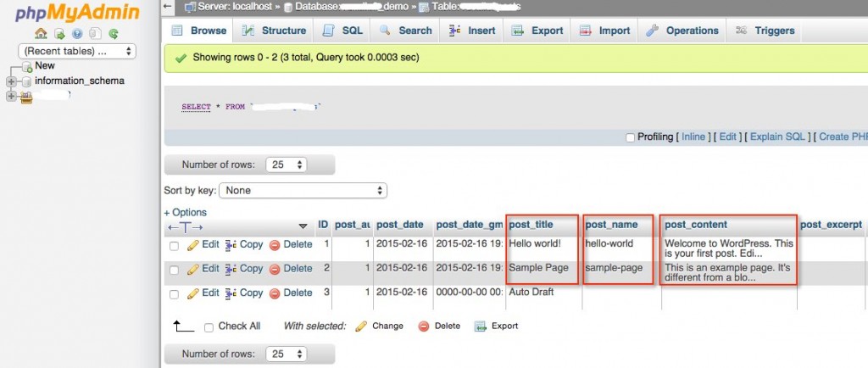
Task: Click the 'Auto Draft' post_title cell
Action: click(531, 293)
